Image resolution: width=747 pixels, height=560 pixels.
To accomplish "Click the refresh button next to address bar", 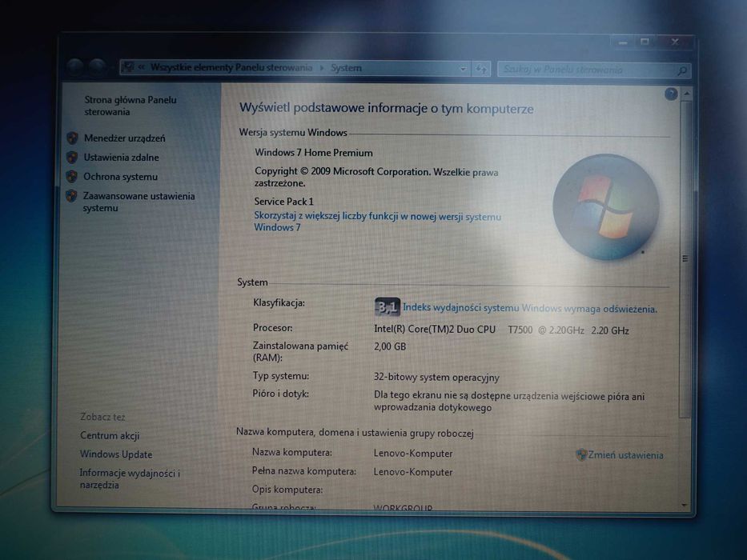I will (481, 70).
